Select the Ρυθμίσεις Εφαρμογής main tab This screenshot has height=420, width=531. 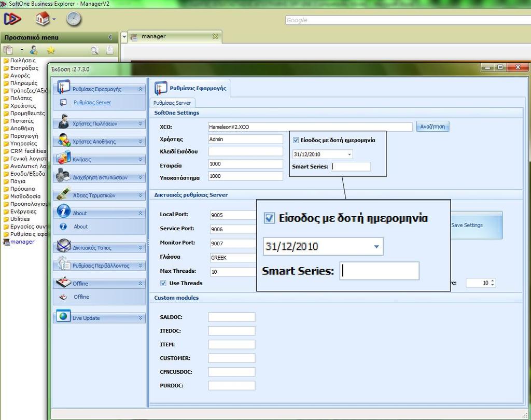(x=190, y=88)
